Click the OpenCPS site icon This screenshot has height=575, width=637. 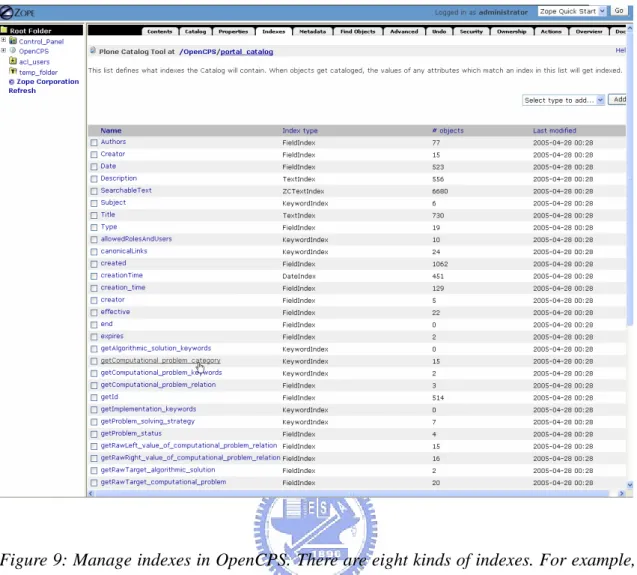click(x=13, y=50)
